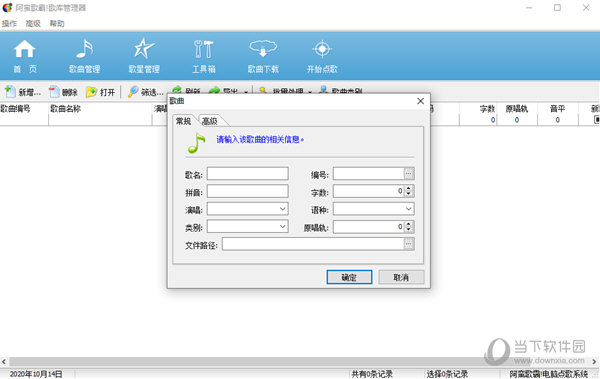Click the 筛选 filter toolbar button

pyautogui.click(x=146, y=92)
